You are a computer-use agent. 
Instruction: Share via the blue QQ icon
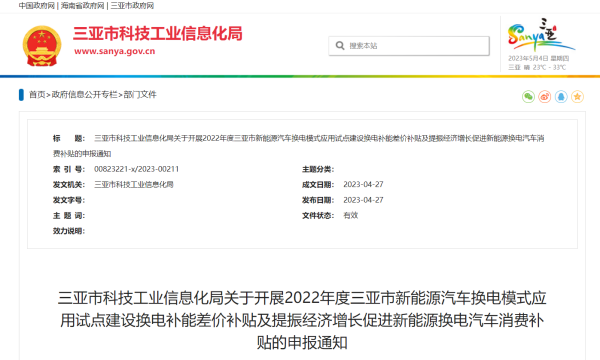(x=561, y=97)
